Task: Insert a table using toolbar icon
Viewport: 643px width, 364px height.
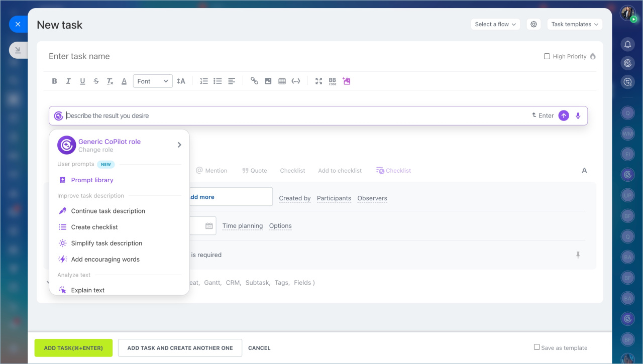Action: [282, 81]
